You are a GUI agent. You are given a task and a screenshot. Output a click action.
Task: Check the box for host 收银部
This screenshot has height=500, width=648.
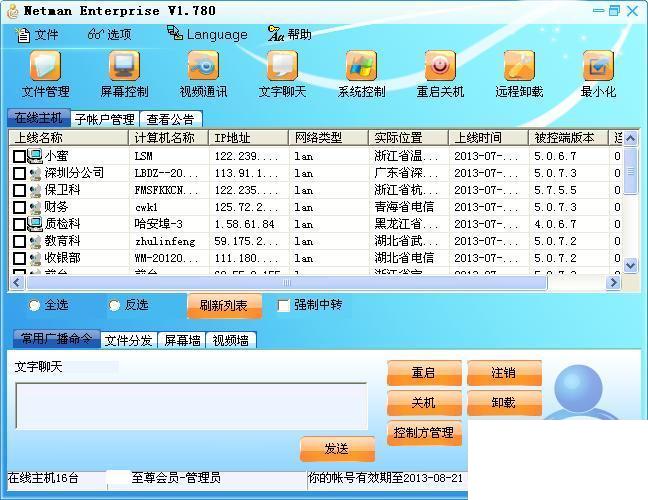pyautogui.click(x=19, y=258)
